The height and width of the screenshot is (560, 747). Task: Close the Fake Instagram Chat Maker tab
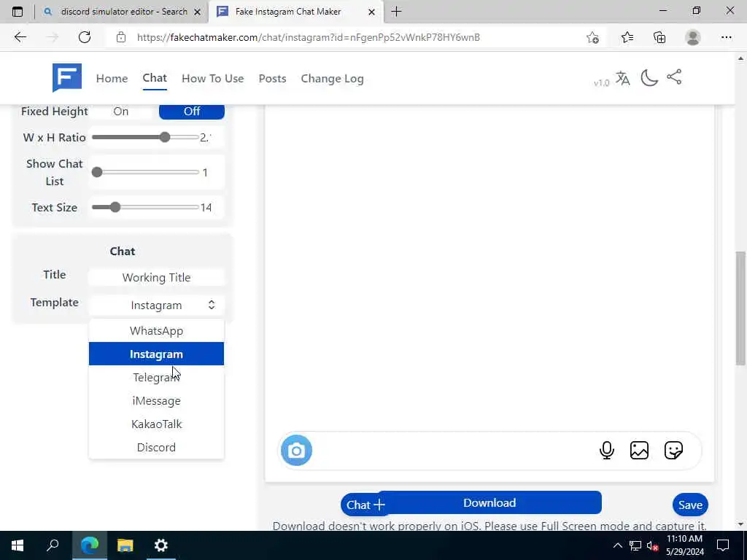(x=371, y=12)
